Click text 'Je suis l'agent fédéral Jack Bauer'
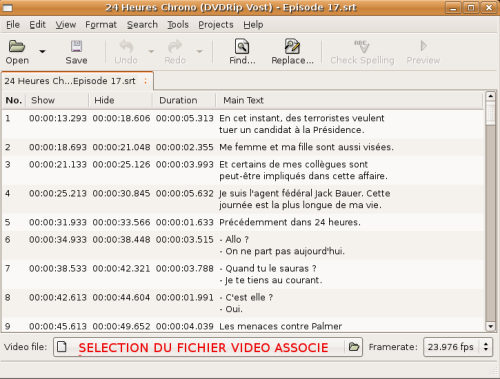Image resolution: width=500 pixels, height=379 pixels. [x=291, y=193]
